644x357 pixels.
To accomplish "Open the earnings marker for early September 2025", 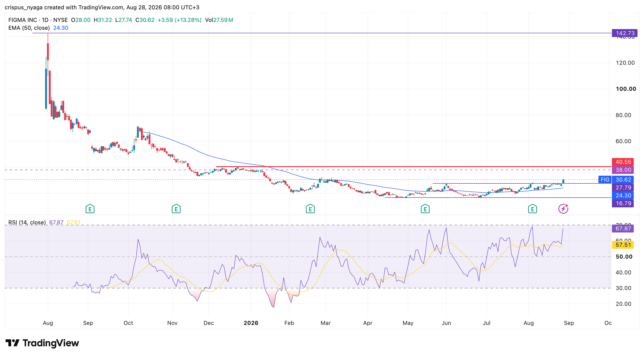I will pyautogui.click(x=90, y=209).
